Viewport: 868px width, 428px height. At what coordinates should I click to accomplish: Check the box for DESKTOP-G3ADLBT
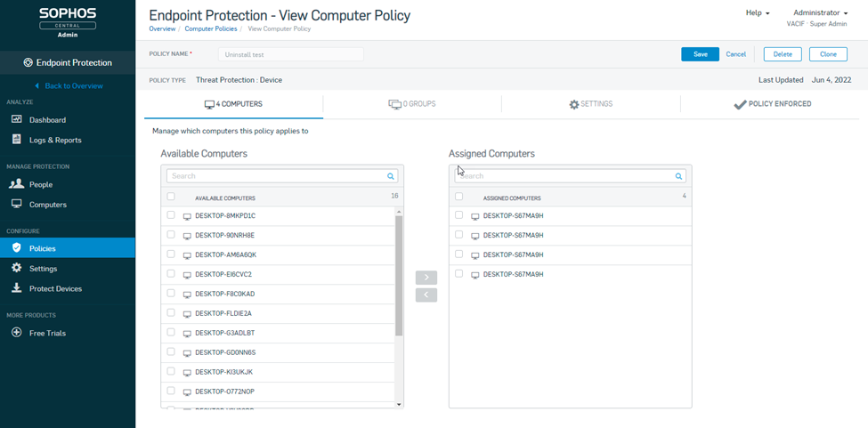tap(171, 332)
